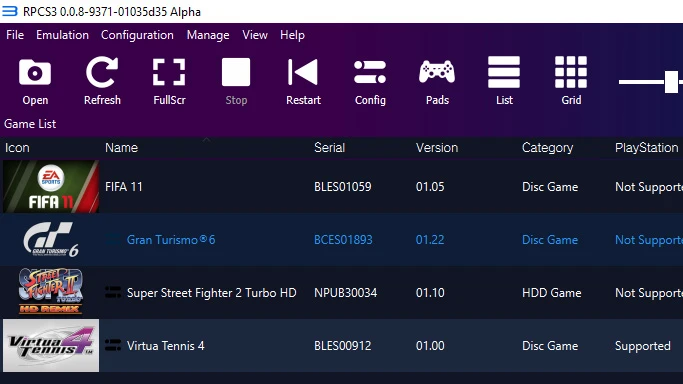Click the Gran Turismo®6 game name

171,240
